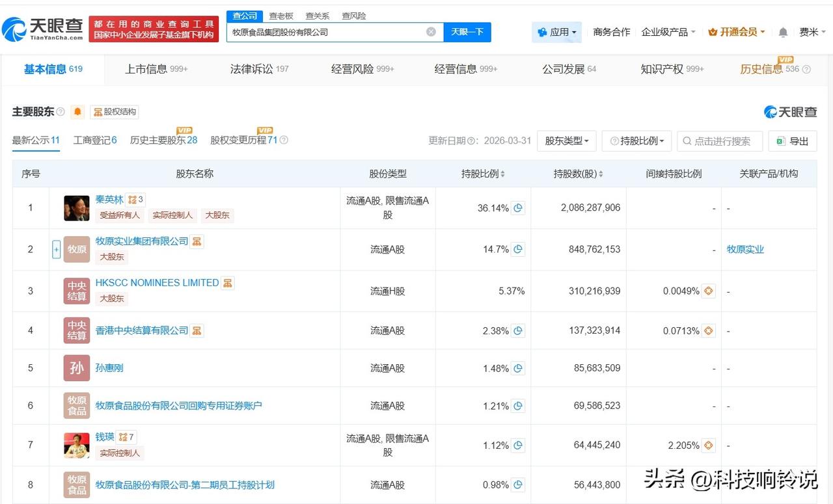Click help icon next to 主要股东
The width and height of the screenshot is (833, 504).
pyautogui.click(x=61, y=112)
